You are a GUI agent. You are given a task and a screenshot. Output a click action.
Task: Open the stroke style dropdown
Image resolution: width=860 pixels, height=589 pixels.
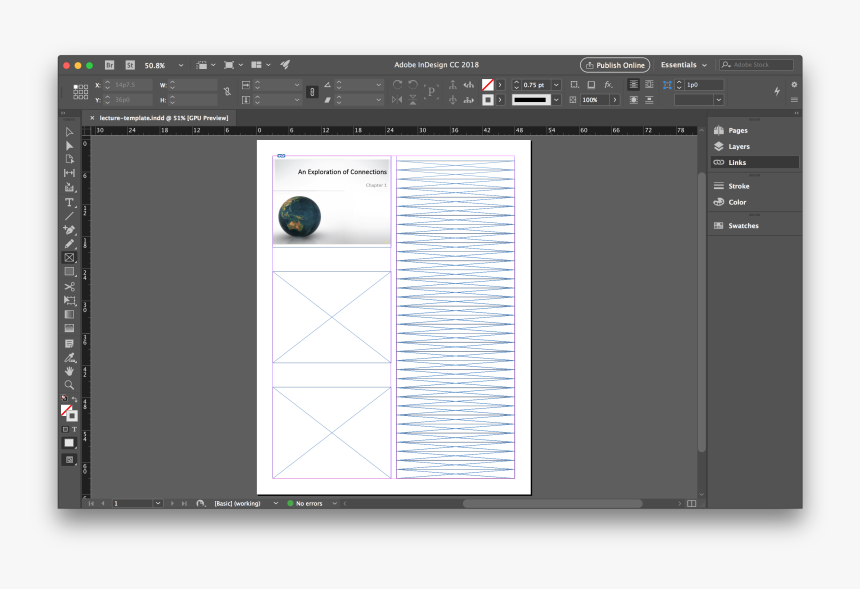click(x=556, y=100)
